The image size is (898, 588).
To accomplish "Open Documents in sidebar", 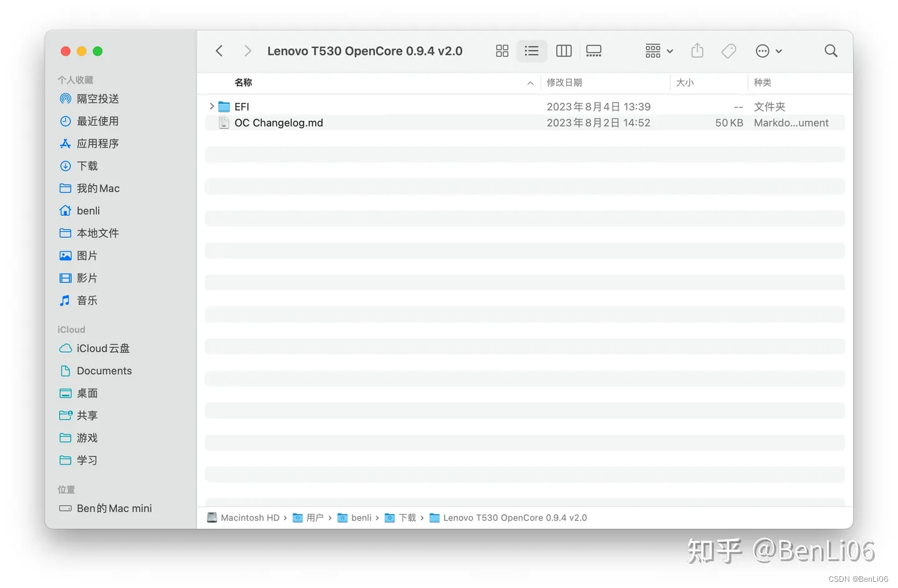I will 95,371.
